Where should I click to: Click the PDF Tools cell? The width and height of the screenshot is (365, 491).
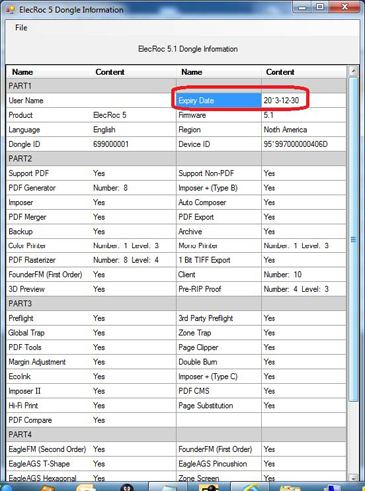click(49, 347)
